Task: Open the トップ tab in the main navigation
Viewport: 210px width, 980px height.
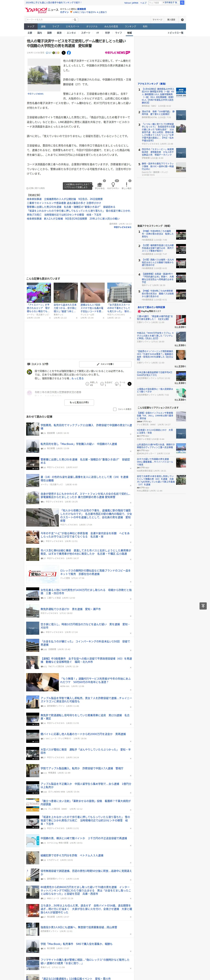Action: pos(31,27)
